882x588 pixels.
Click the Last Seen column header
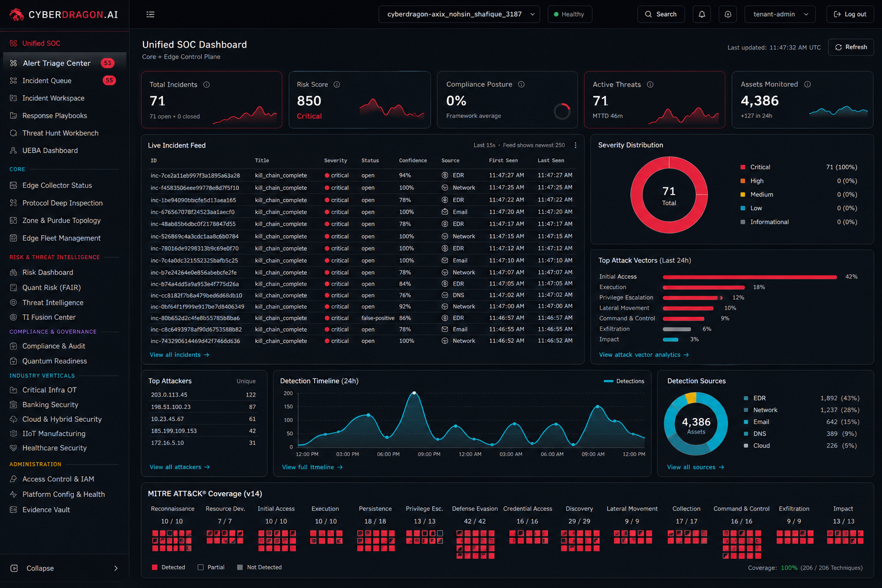(551, 161)
